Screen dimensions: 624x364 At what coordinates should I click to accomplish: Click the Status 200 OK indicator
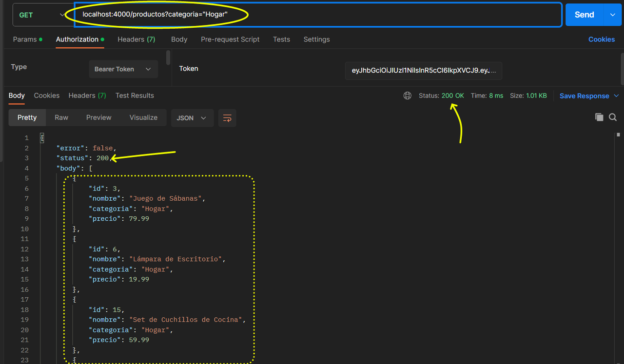pos(441,96)
